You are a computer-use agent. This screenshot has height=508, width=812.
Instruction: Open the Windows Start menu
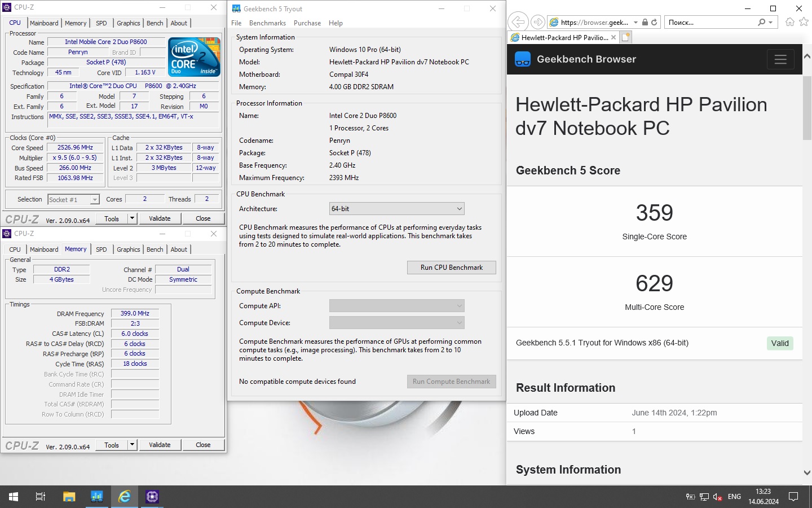click(x=14, y=497)
